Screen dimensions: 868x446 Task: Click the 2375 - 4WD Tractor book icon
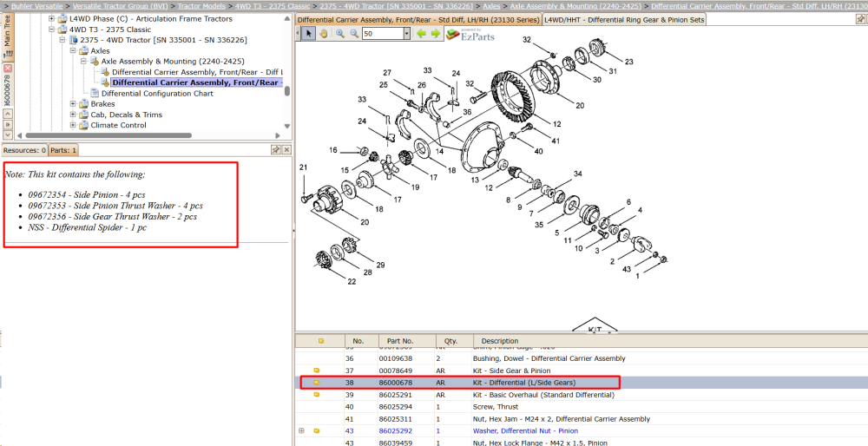point(73,41)
